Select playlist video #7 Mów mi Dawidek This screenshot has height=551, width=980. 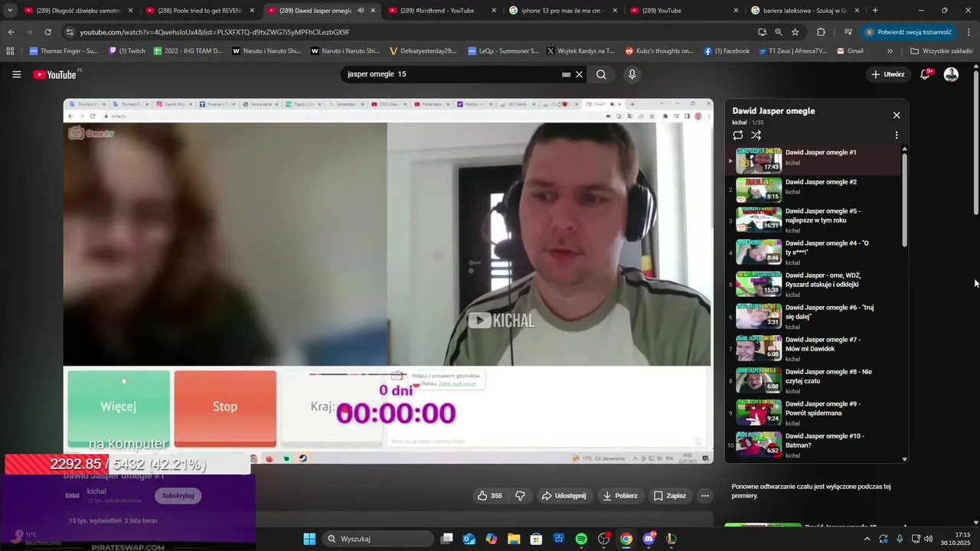click(815, 348)
